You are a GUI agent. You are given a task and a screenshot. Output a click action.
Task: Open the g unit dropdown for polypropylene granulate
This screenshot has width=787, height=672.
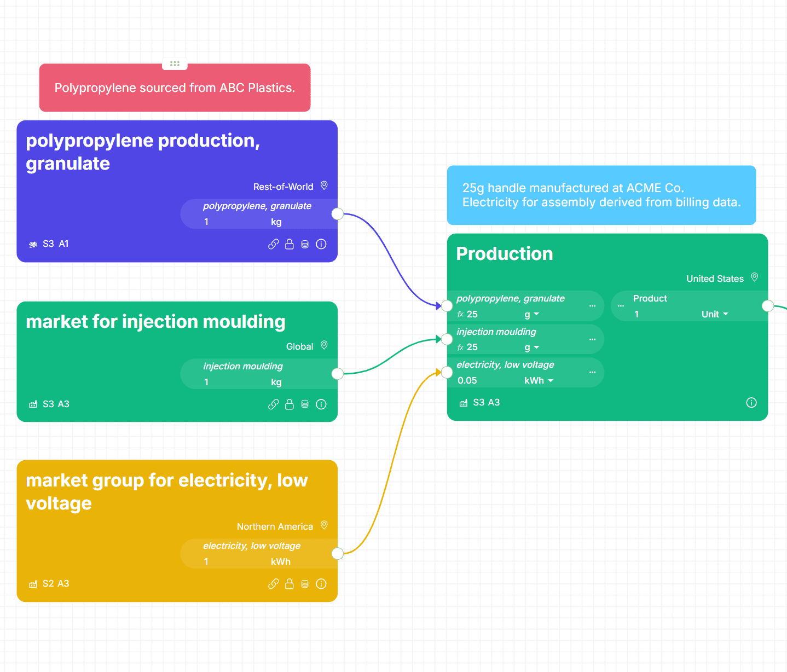tap(531, 314)
